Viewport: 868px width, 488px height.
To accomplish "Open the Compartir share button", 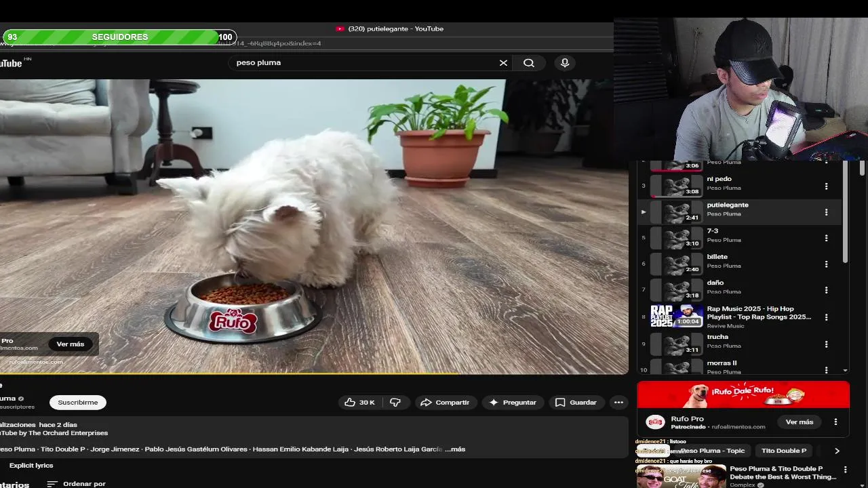I will [x=446, y=403].
